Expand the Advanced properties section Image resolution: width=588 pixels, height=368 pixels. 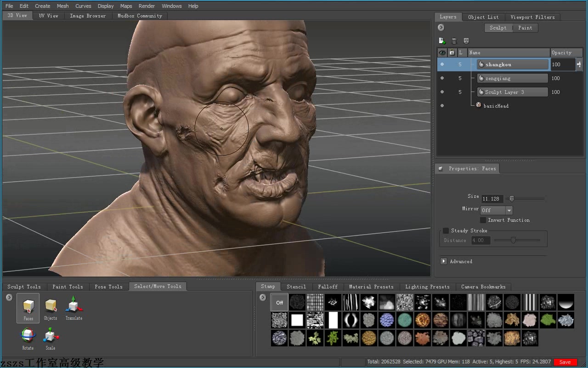pyautogui.click(x=444, y=261)
